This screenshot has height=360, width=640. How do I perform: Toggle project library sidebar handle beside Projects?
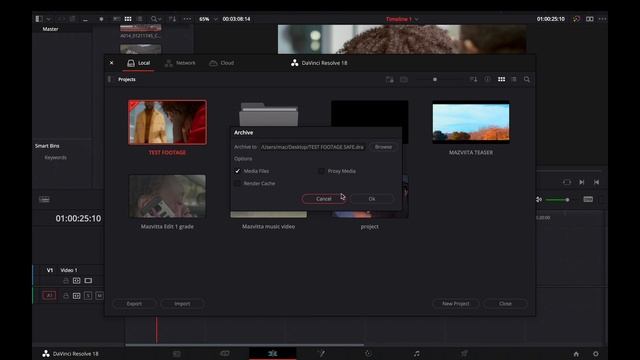(109, 79)
